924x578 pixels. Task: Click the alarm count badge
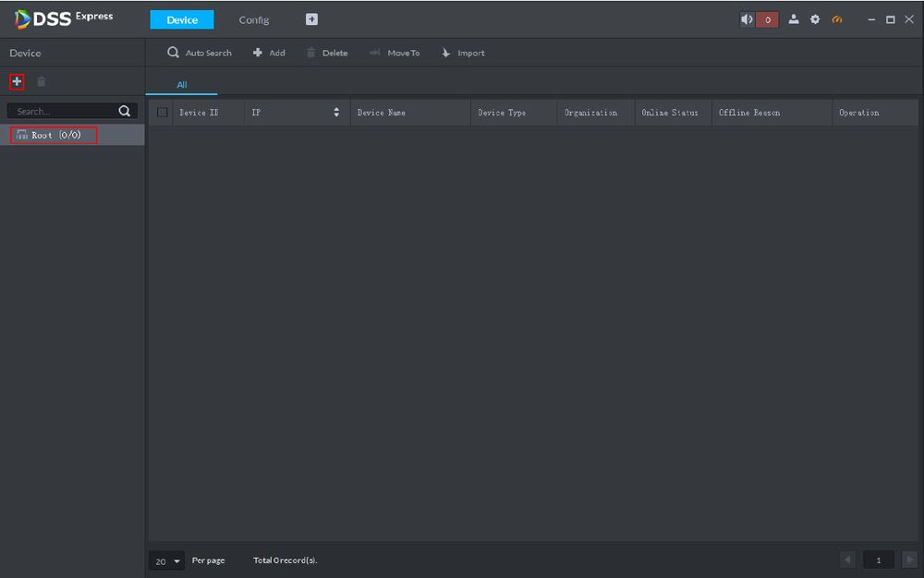coord(767,20)
